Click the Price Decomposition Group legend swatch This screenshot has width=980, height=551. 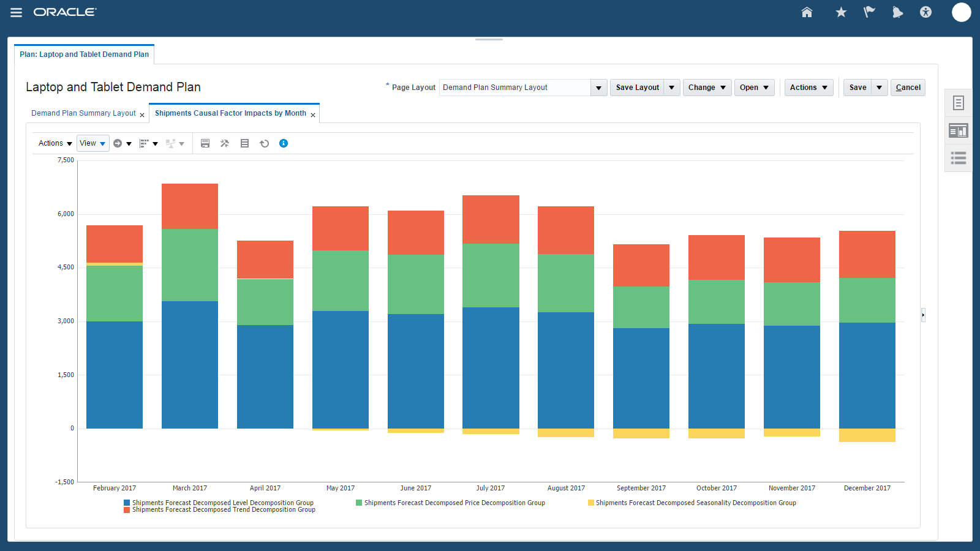[359, 503]
